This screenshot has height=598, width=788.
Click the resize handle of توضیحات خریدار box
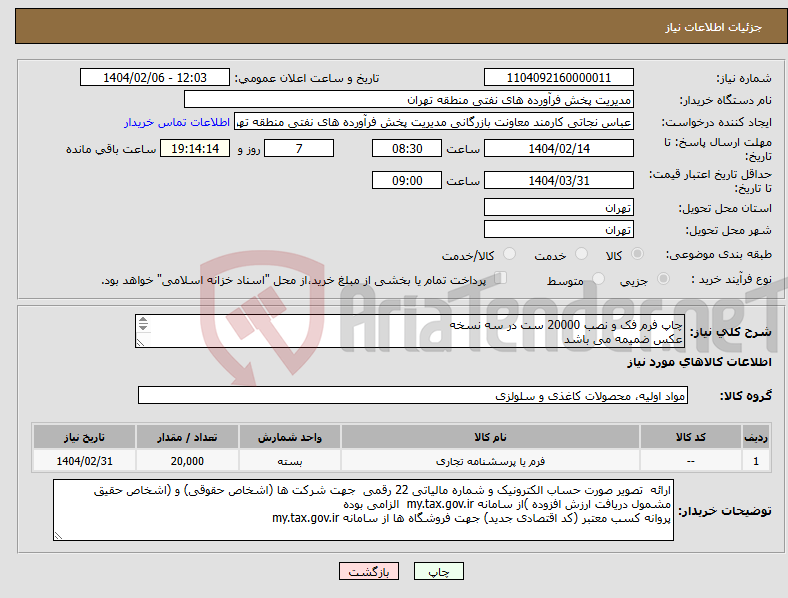tap(58, 536)
